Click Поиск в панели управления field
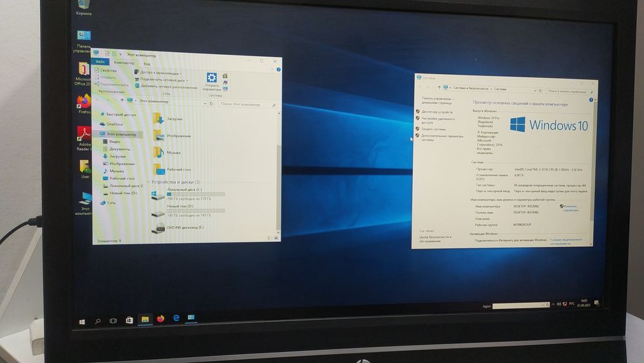Screen dimensions: 644x363 click(570, 92)
